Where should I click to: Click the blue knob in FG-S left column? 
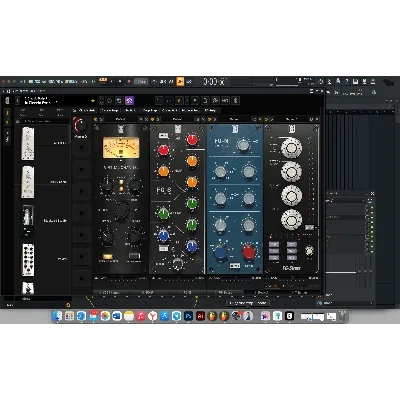click(163, 236)
